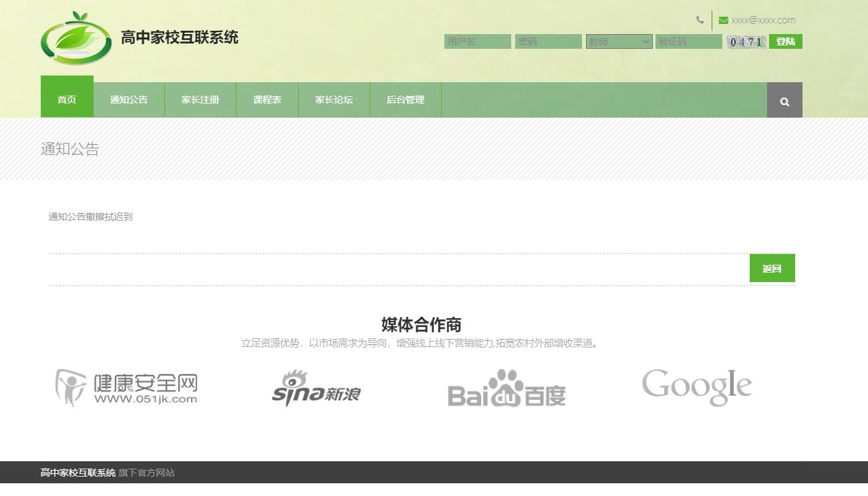
Task: Click the 用户名 input field
Action: coord(477,41)
